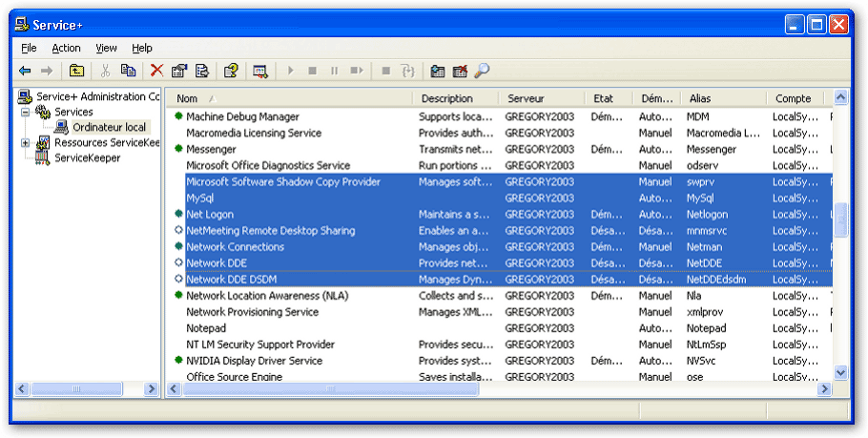Select the ServiceKeeper tree node
This screenshot has width=868, height=438.
pyautogui.click(x=88, y=157)
